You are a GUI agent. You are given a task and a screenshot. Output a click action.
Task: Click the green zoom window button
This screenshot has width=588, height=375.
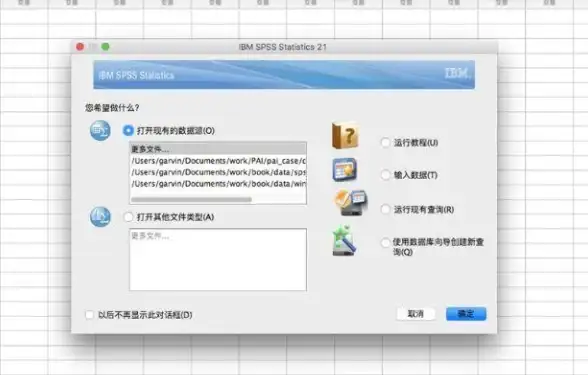(105, 46)
